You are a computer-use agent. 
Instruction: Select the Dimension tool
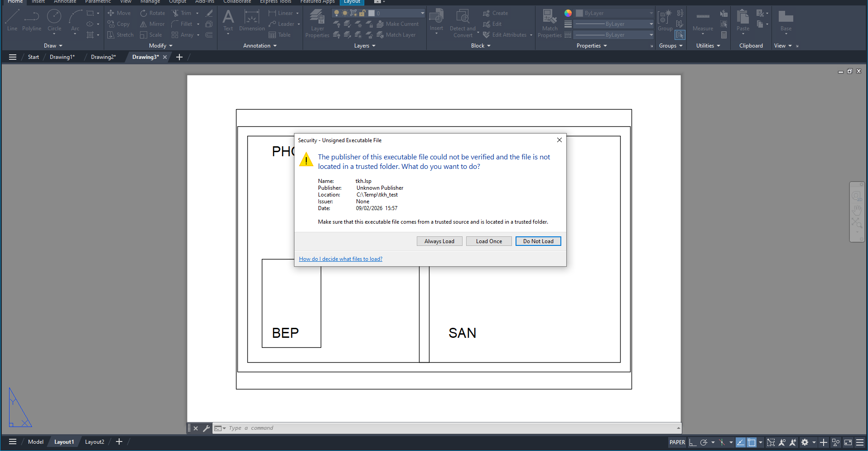coord(252,21)
